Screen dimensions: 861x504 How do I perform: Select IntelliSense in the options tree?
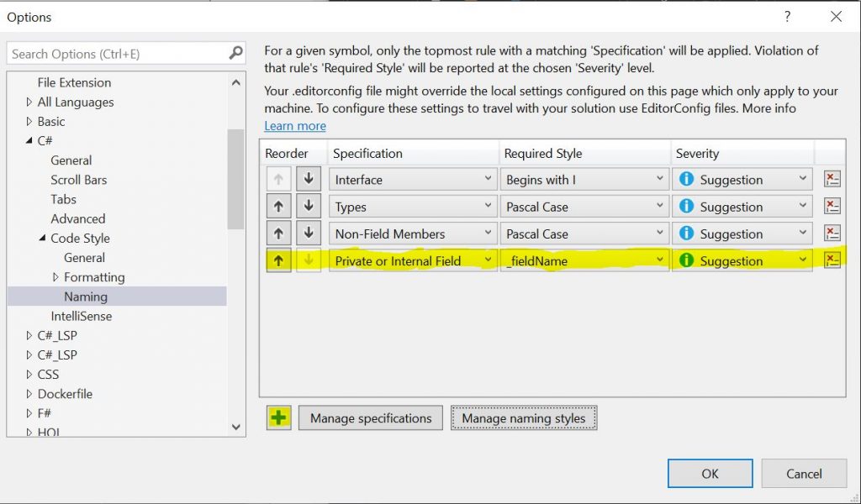[81, 316]
